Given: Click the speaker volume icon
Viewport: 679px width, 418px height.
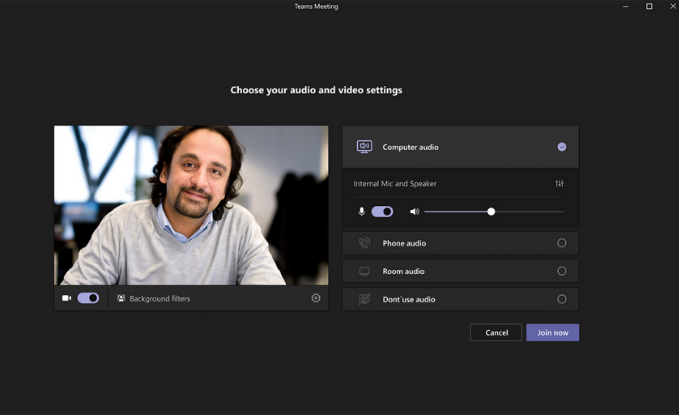Looking at the screenshot, I should click(x=414, y=212).
